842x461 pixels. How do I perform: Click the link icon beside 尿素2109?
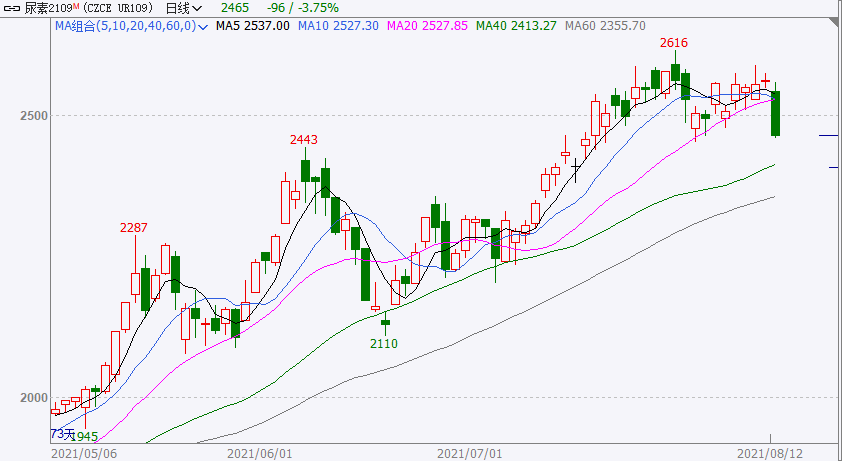click(x=13, y=8)
